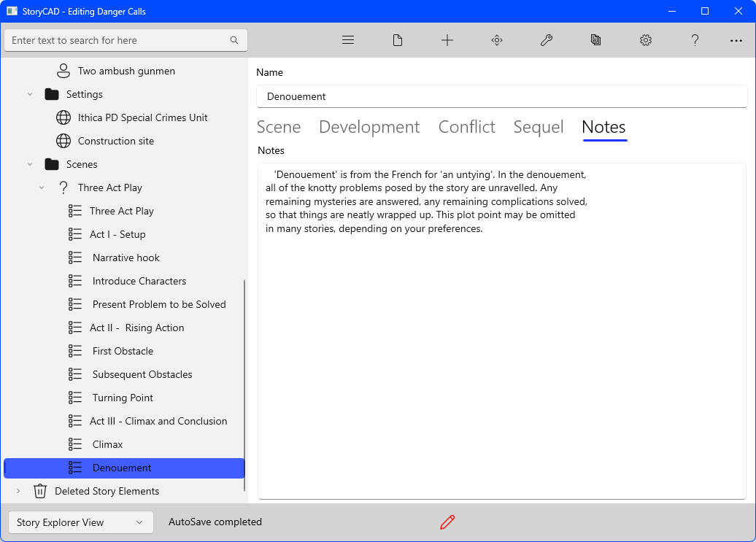Switch to the Development tab
756x542 pixels.
[369, 127]
